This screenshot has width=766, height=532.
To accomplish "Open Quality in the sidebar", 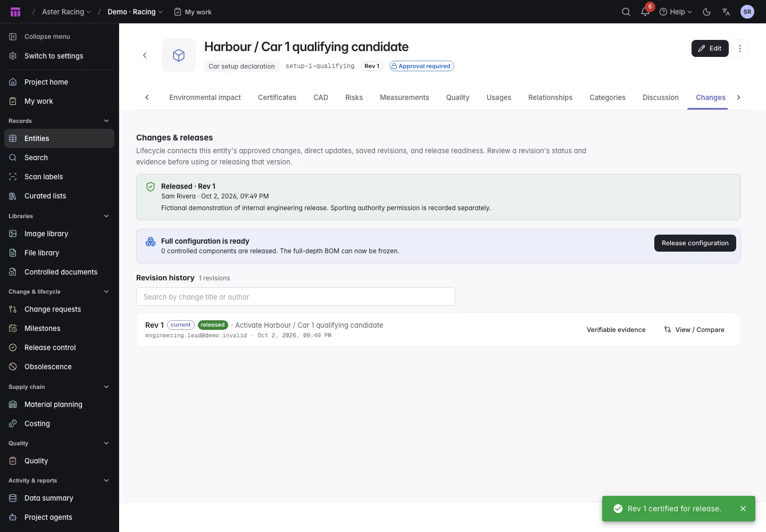I will click(x=59, y=461).
